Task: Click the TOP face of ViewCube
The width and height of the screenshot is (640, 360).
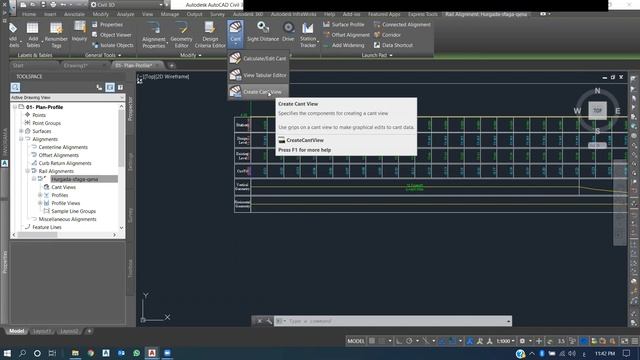Action: click(597, 110)
